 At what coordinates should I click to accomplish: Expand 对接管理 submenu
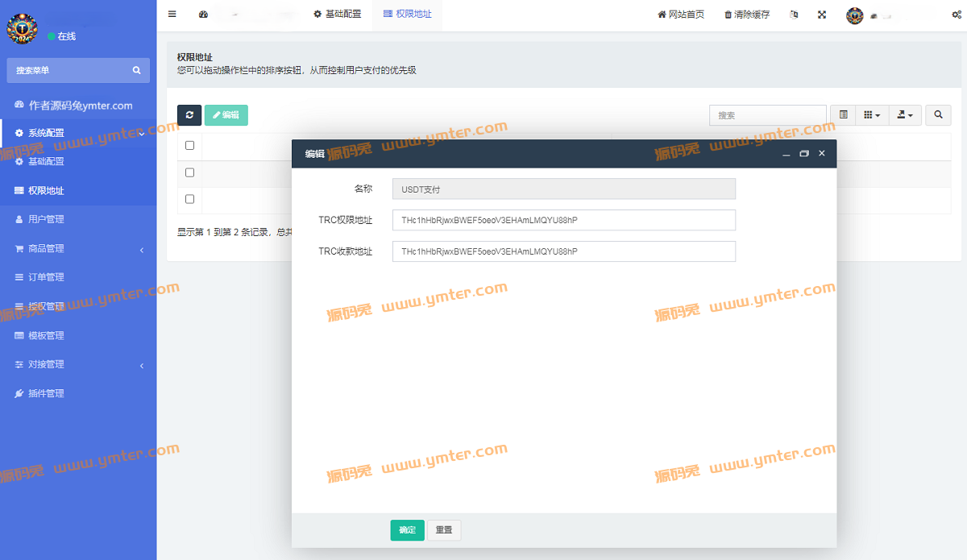[x=78, y=364]
